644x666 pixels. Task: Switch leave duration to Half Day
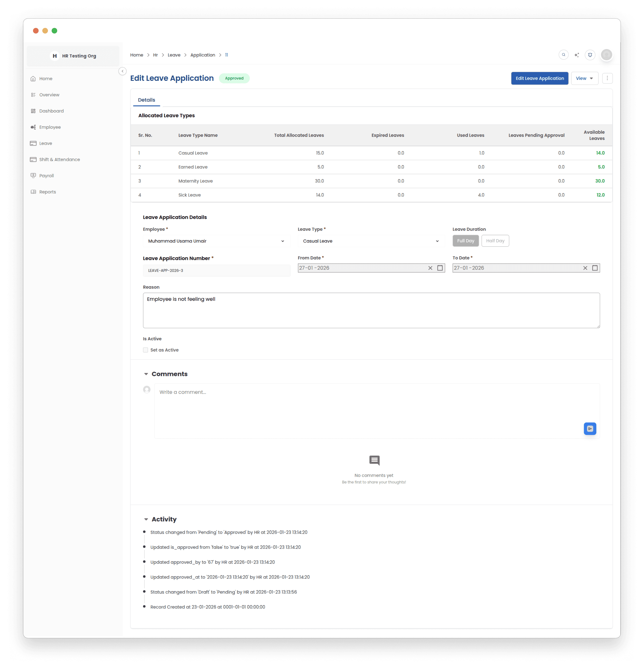tap(495, 240)
